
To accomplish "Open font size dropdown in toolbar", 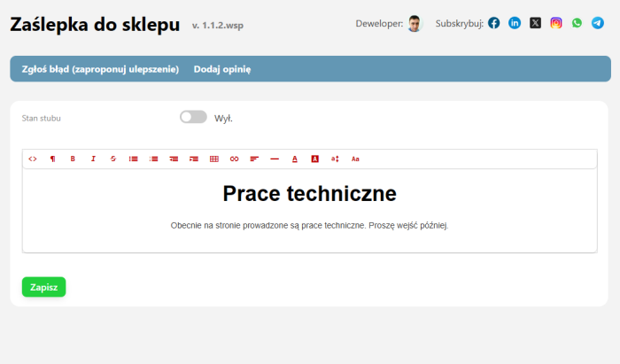I will [335, 159].
